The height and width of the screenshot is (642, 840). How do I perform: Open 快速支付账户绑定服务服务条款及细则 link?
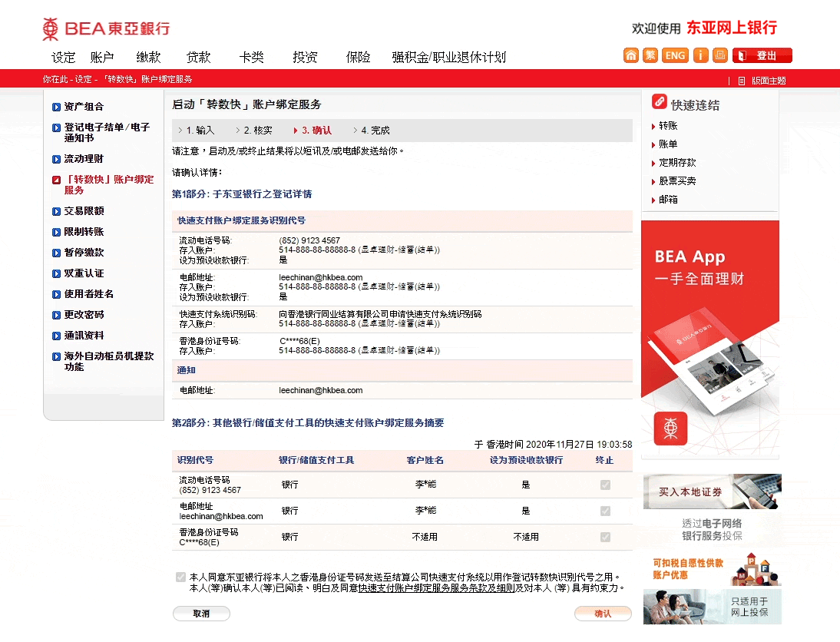click(x=437, y=588)
